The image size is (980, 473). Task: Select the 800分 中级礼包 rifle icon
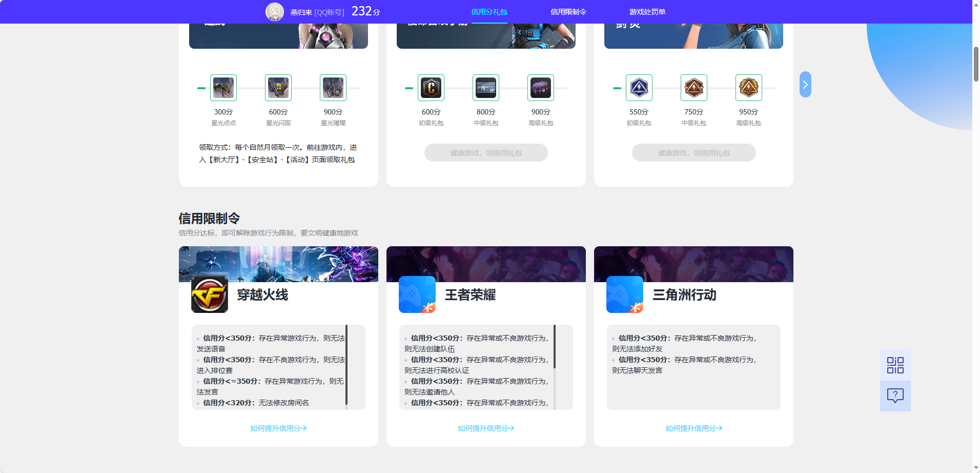pyautogui.click(x=486, y=88)
